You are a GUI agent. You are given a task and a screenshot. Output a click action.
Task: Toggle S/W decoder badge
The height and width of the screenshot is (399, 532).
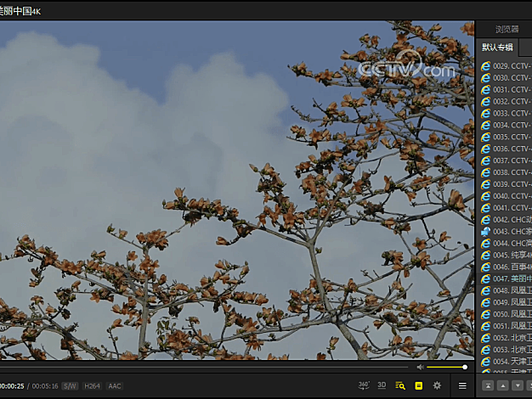(70, 386)
